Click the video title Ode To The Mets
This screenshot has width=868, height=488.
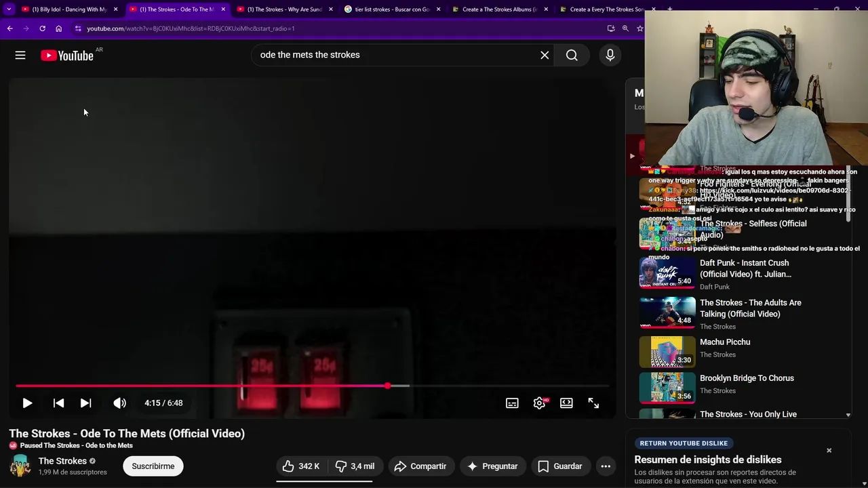pos(127,434)
